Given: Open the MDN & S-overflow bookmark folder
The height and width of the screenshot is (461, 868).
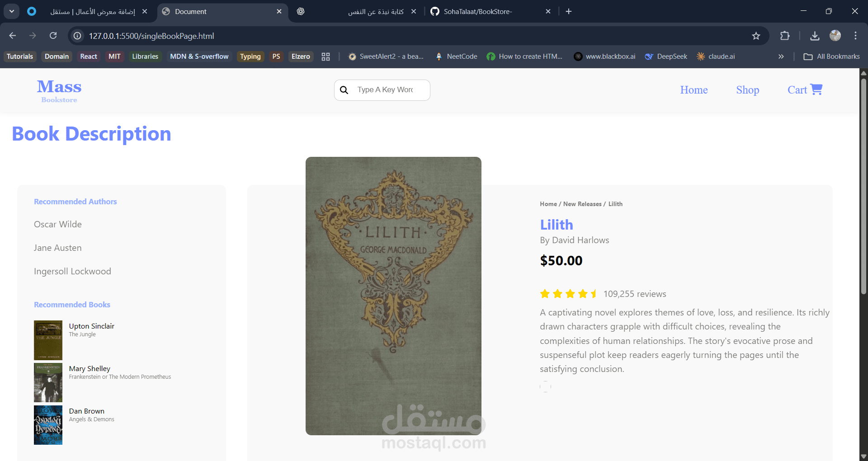Looking at the screenshot, I should [199, 56].
